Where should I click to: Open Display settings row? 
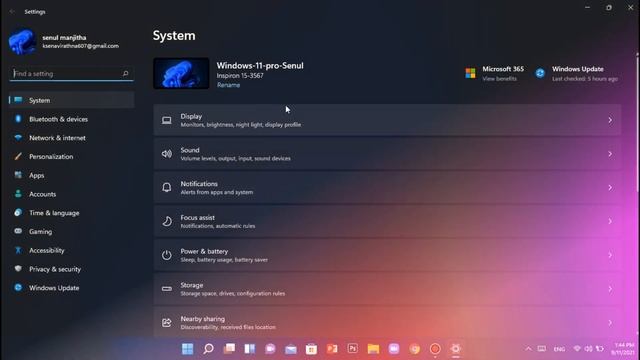point(387,120)
